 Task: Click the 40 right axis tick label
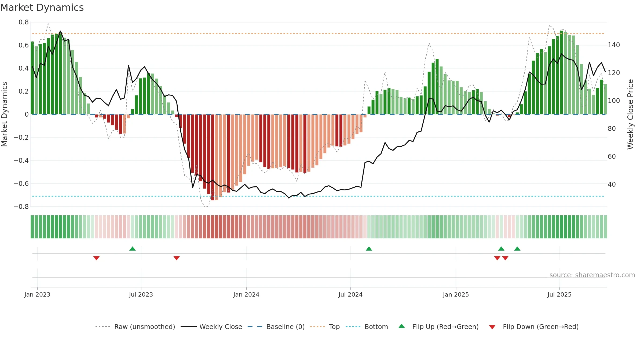pyautogui.click(x=612, y=184)
